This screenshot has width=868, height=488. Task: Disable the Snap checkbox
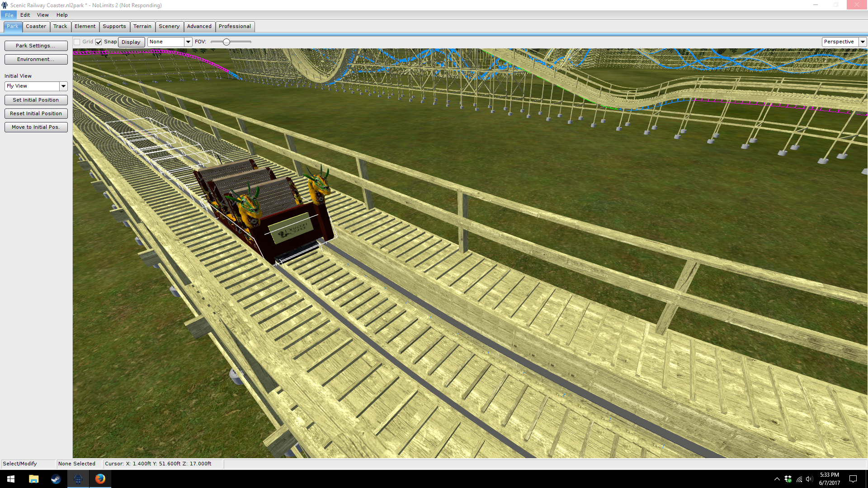coord(99,42)
